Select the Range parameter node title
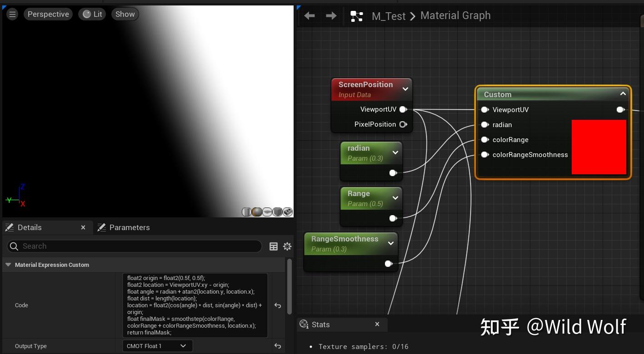The width and height of the screenshot is (644, 354). (x=359, y=193)
